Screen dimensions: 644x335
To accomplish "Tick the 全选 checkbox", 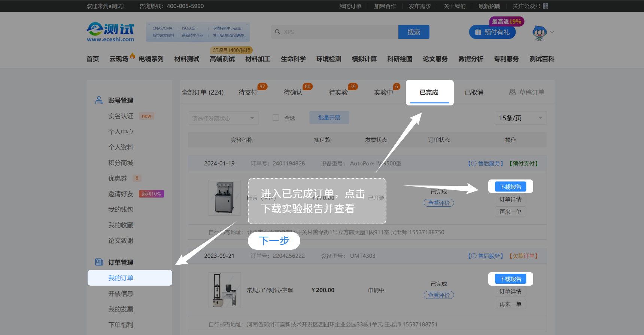I will click(x=276, y=118).
